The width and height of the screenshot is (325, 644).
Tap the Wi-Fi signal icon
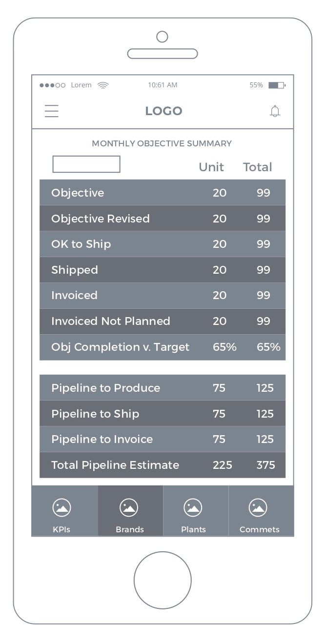click(x=103, y=85)
